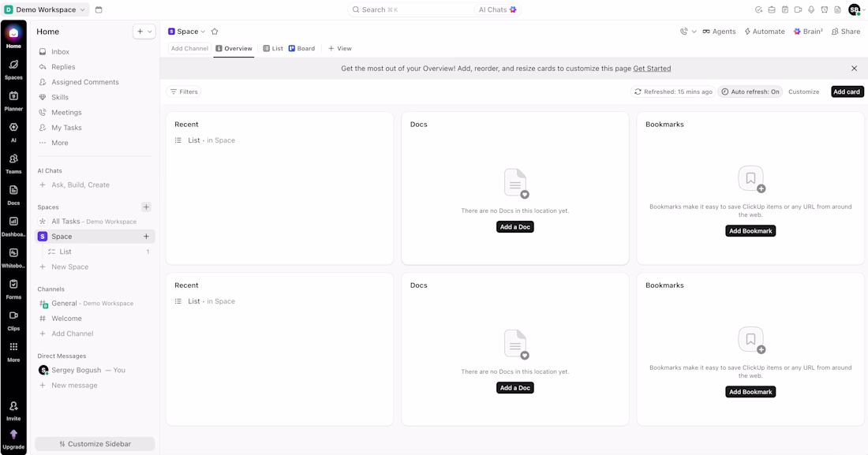
Task: Refresh using the Refreshed 15 mins ago button
Action: click(672, 92)
